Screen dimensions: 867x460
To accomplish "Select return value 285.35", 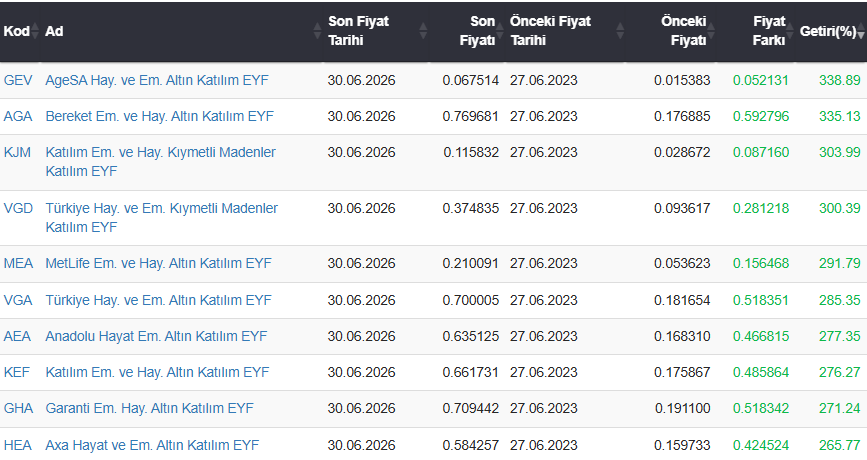I will click(839, 300).
